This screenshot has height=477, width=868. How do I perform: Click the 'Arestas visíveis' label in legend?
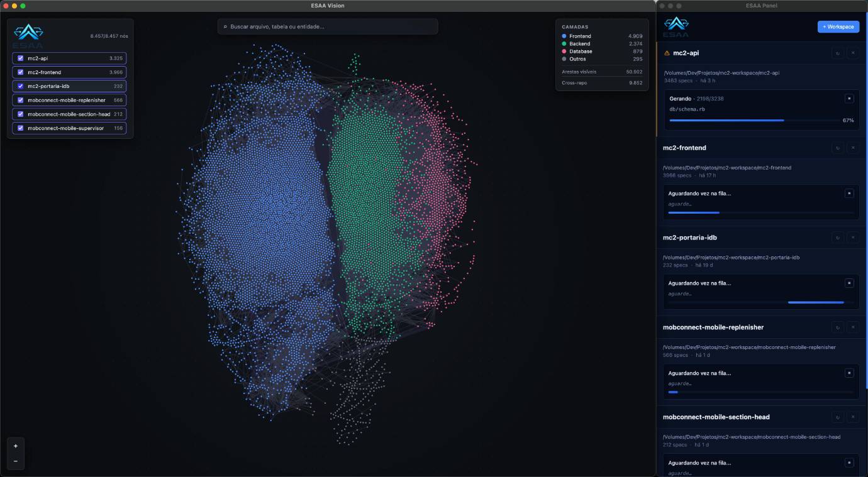point(579,72)
